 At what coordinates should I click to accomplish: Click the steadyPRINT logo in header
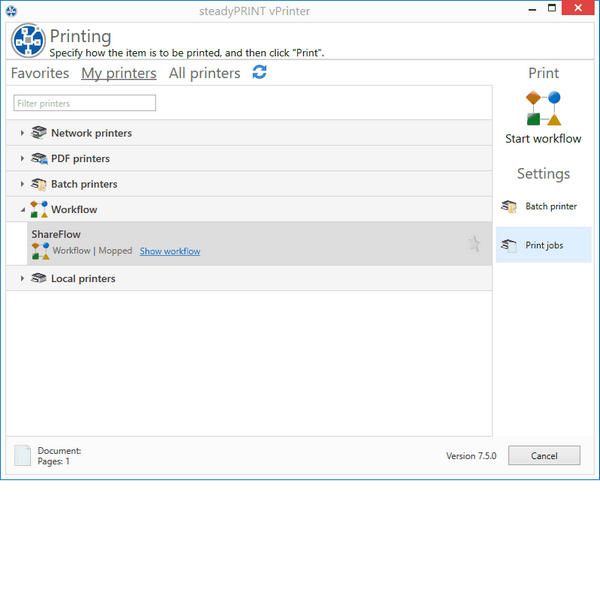click(28, 41)
